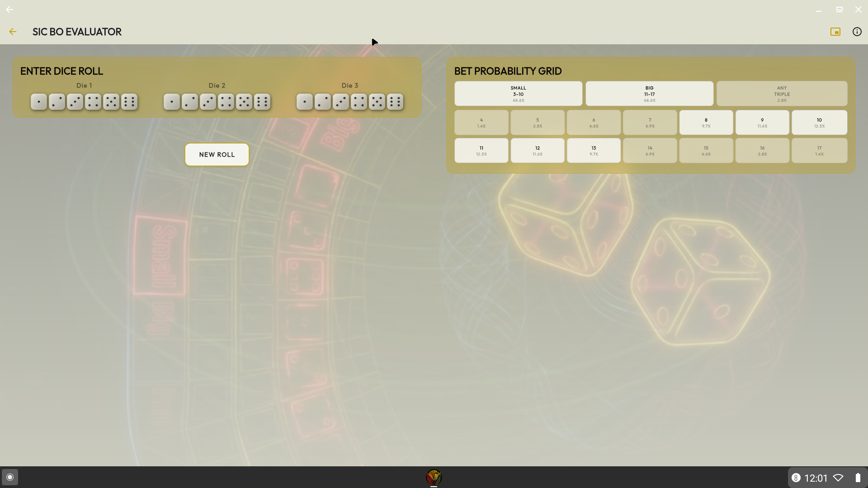868x488 pixels.
Task: Click the picture-in-picture icon in header
Action: tap(835, 32)
